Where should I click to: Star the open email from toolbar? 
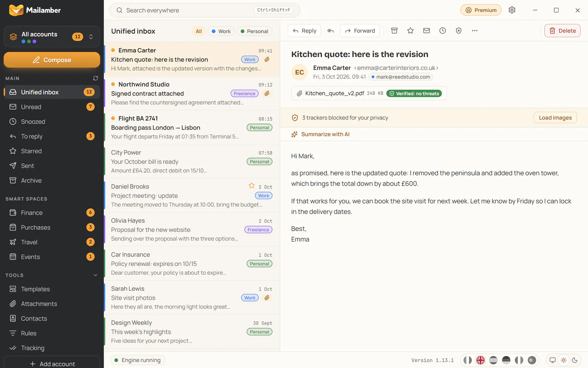coord(410,31)
